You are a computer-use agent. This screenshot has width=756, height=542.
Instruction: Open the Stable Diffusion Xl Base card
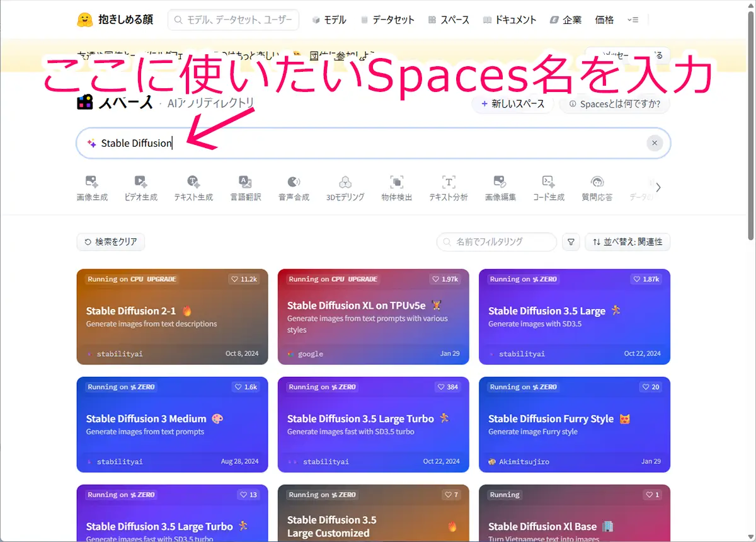pos(575,513)
